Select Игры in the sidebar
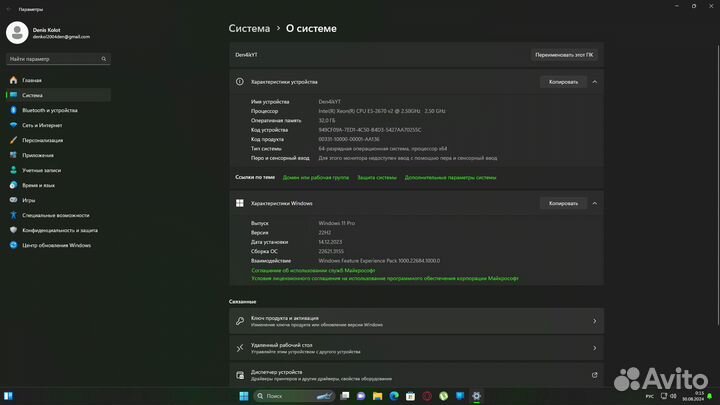Screen dimensions: 720x405 [x=29, y=200]
